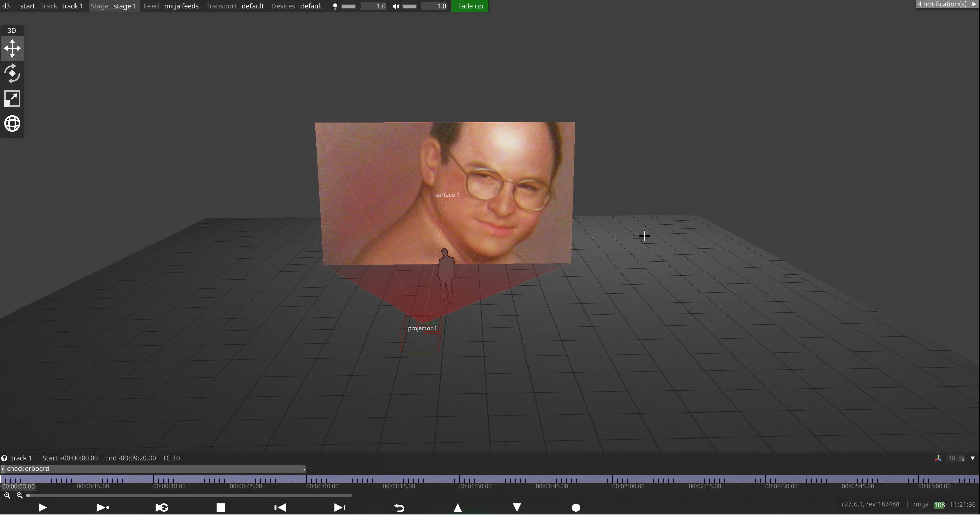Screen dimensions: 980x515
Task: Toggle the 3D axis gizmo icon
Action: (938, 458)
